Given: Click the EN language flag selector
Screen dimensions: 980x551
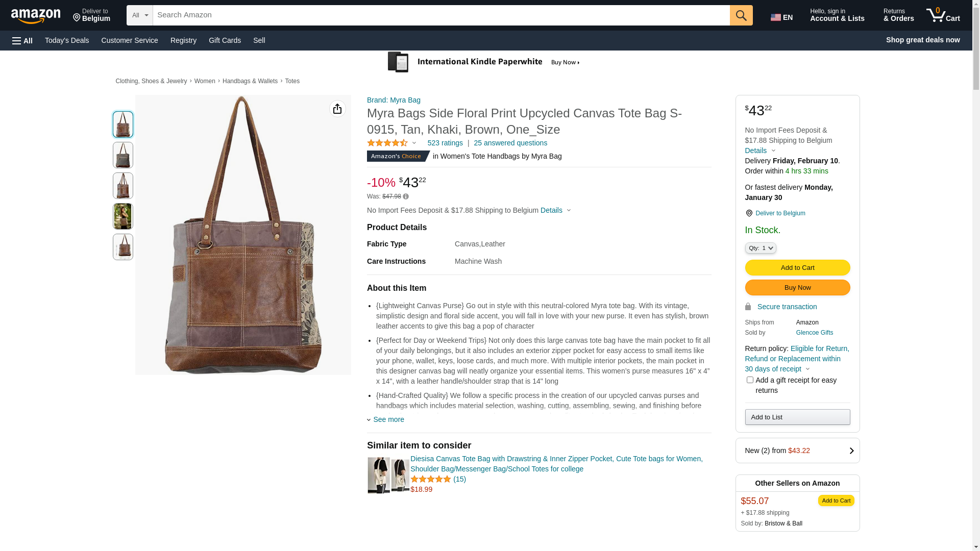Looking at the screenshot, I should point(781,17).
